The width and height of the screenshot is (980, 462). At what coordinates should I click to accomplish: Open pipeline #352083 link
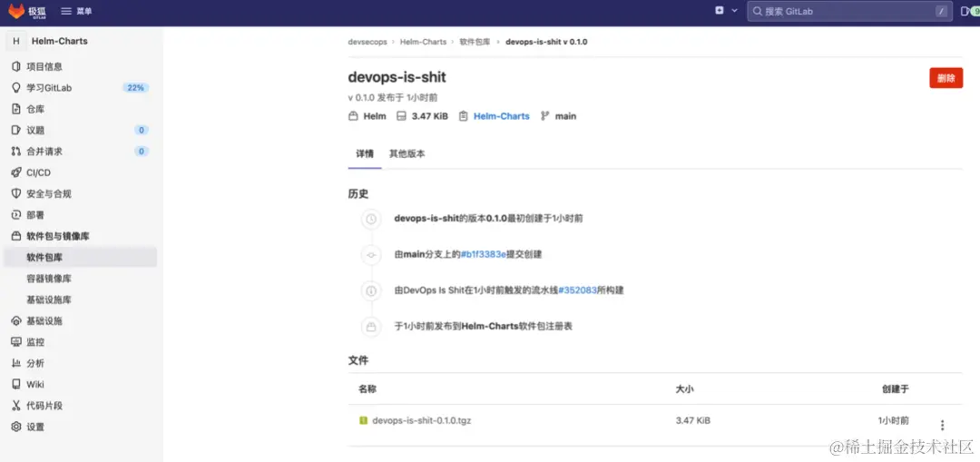click(577, 290)
